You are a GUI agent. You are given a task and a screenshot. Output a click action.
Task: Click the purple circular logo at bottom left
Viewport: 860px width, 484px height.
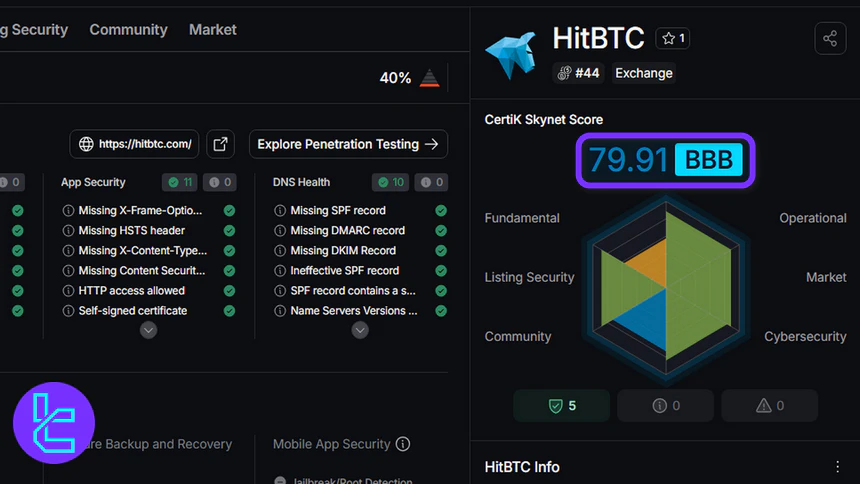tap(54, 423)
